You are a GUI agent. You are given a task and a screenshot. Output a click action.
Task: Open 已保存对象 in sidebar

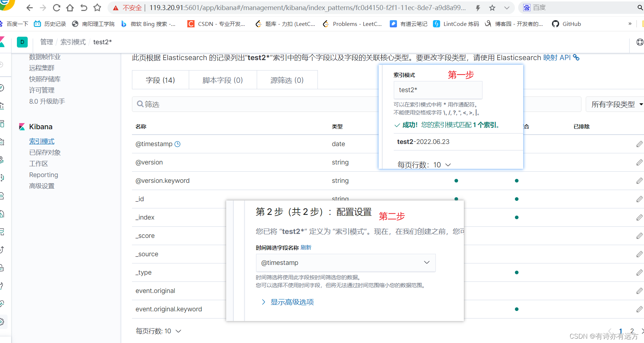tap(45, 153)
